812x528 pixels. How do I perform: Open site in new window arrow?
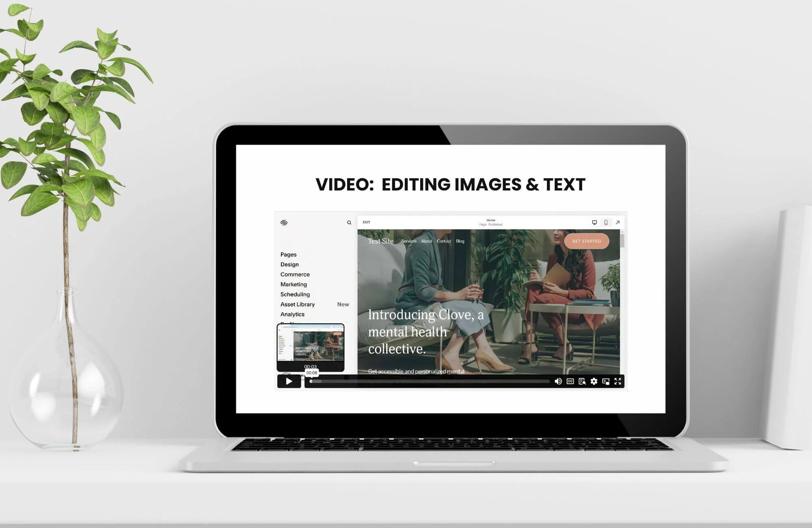coord(618,223)
